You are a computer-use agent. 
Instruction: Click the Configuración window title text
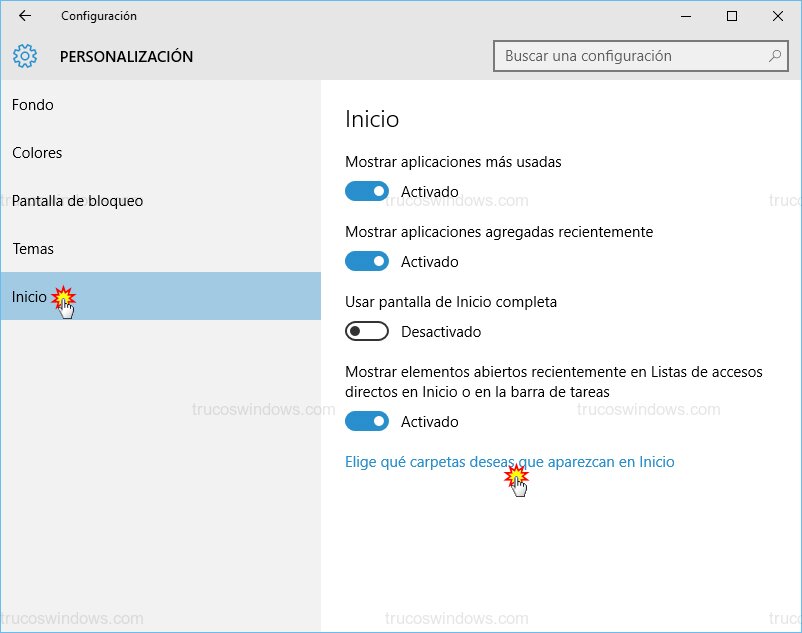(99, 16)
